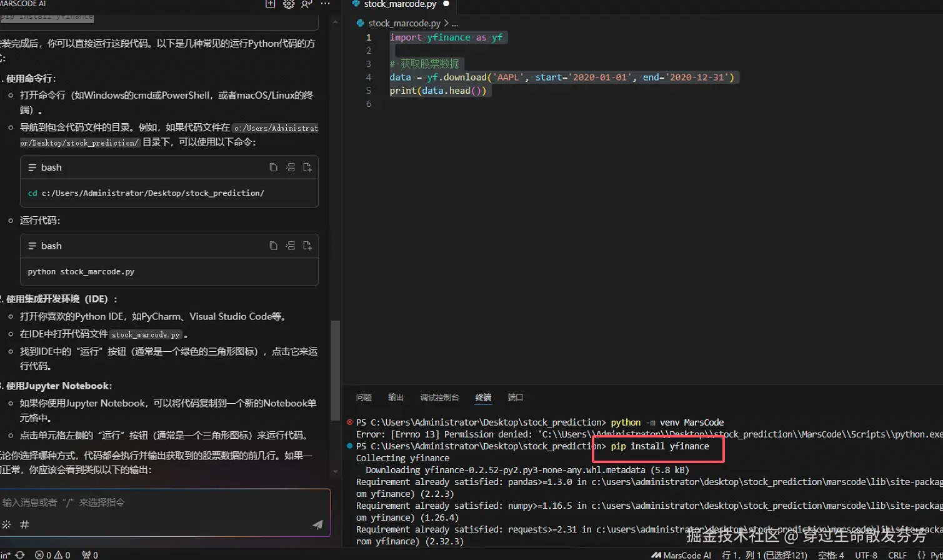Image resolution: width=943 pixels, height=560 pixels.
Task: Switch to the 终端 panel tab
Action: pos(483,397)
